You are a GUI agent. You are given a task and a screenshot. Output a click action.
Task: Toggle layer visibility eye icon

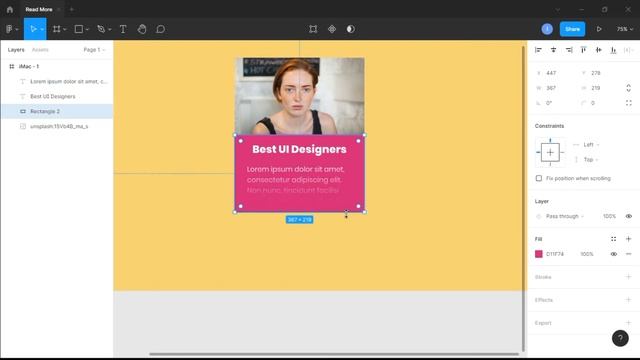(629, 216)
